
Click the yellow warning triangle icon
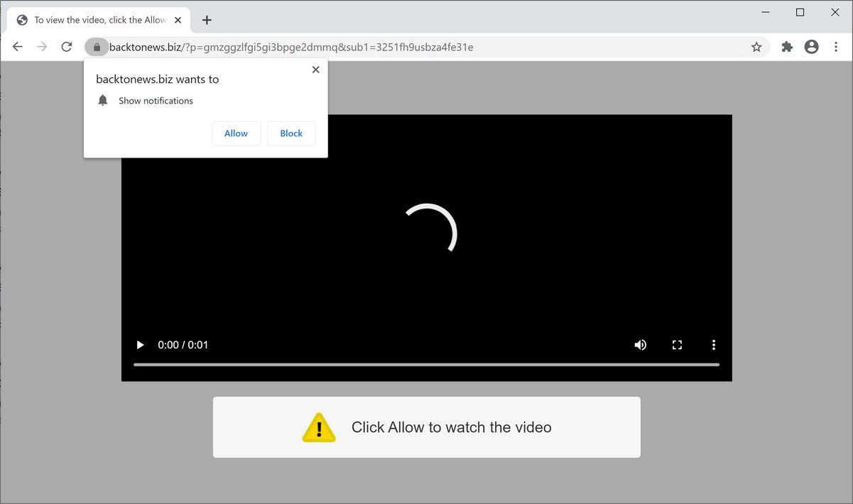(319, 427)
